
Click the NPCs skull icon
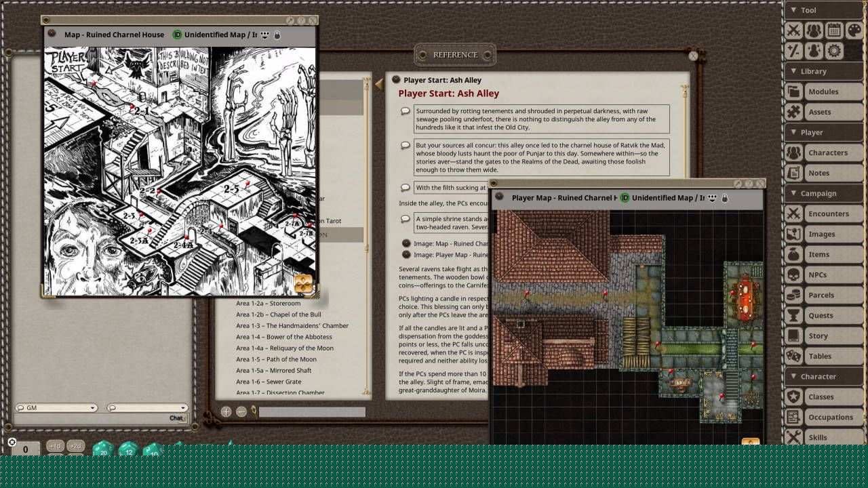tap(793, 274)
